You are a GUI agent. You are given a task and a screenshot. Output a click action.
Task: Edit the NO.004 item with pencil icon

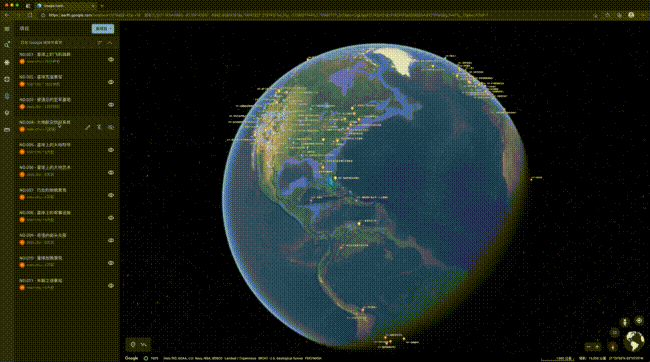[87, 128]
